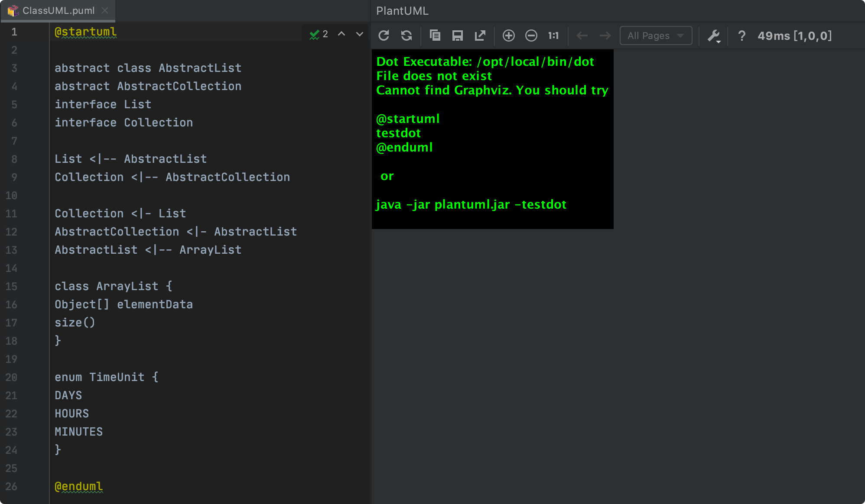865x504 pixels.
Task: Click 'AbstractList <|-- ArrayList' line
Action: 148,250
